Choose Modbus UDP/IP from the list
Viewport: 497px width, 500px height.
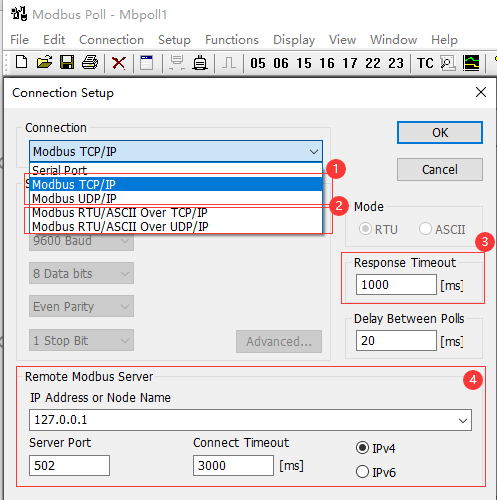click(176, 198)
